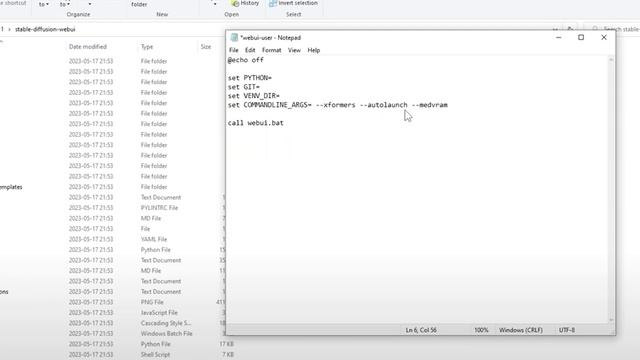Click the Notepad vertical scrollbar
Viewport: 640px width, 360px height.
click(611, 189)
